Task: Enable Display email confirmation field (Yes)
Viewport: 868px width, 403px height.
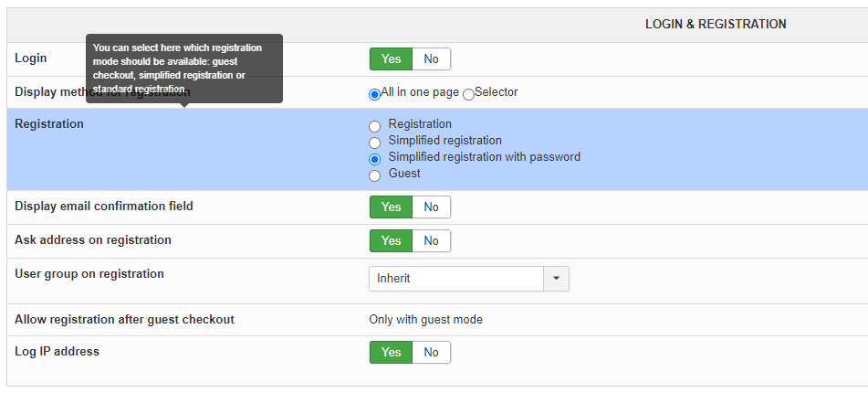Action: tap(391, 207)
